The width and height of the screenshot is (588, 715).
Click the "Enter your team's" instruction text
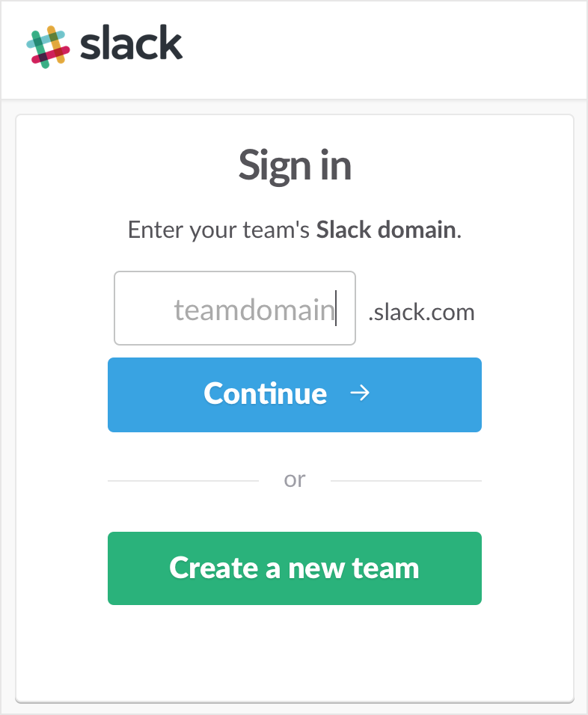coord(218,230)
